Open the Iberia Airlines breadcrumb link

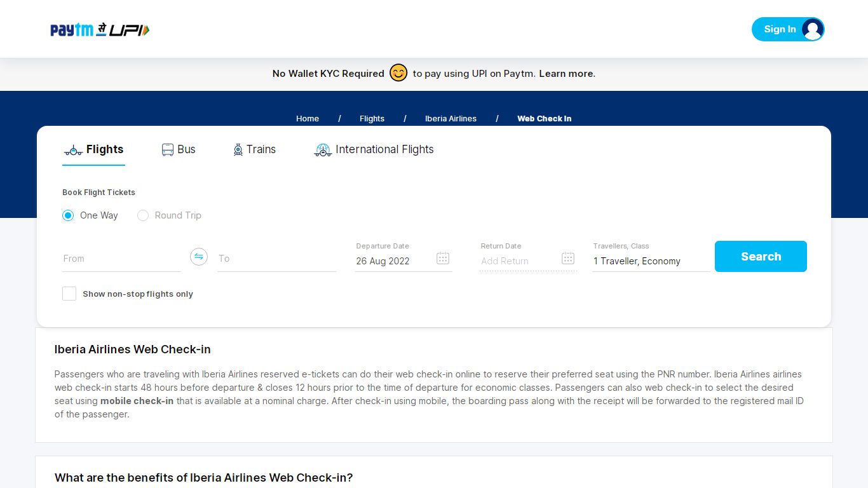[451, 119]
